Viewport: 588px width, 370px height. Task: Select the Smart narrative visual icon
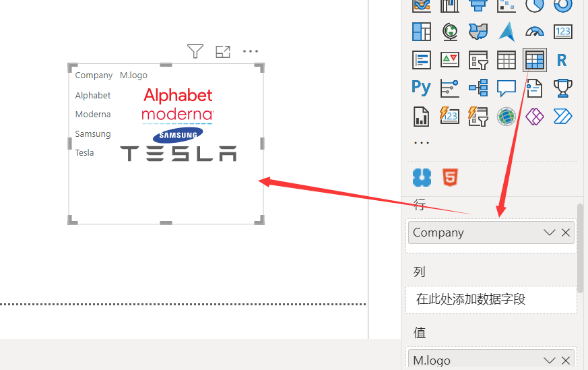pos(535,88)
